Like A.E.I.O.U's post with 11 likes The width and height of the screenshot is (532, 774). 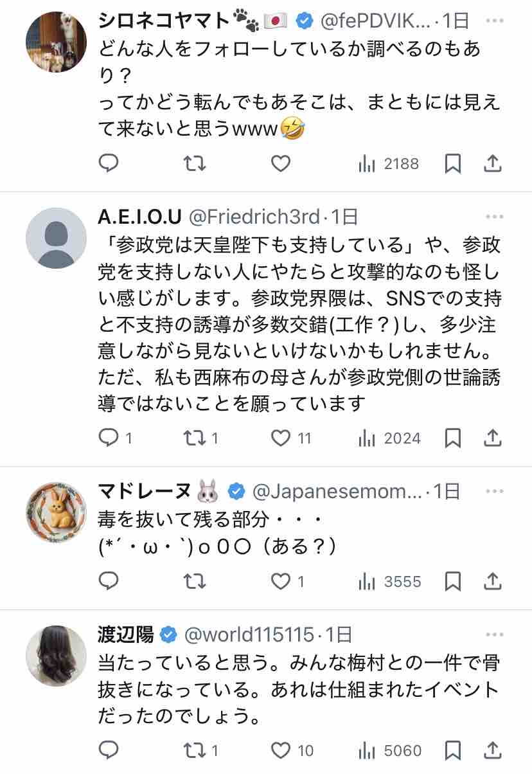pos(280,438)
